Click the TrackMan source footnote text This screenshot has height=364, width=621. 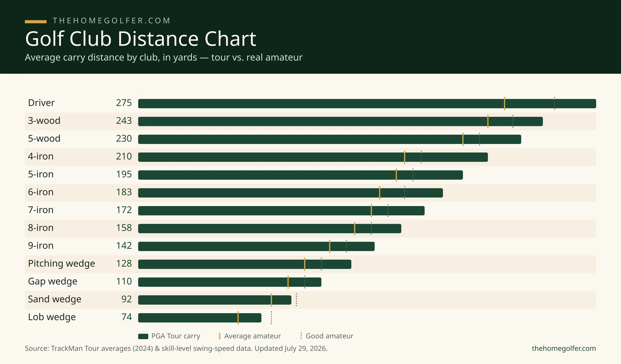click(x=176, y=348)
